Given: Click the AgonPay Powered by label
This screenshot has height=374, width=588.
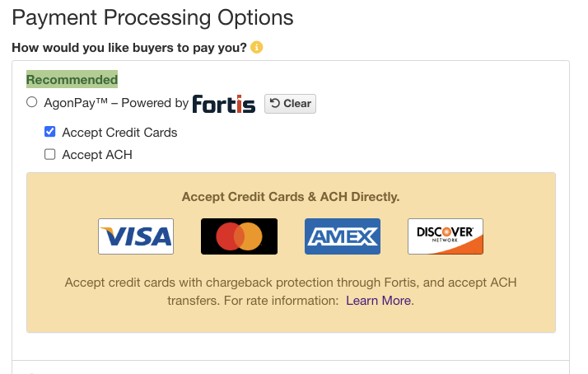Looking at the screenshot, I should (116, 103).
